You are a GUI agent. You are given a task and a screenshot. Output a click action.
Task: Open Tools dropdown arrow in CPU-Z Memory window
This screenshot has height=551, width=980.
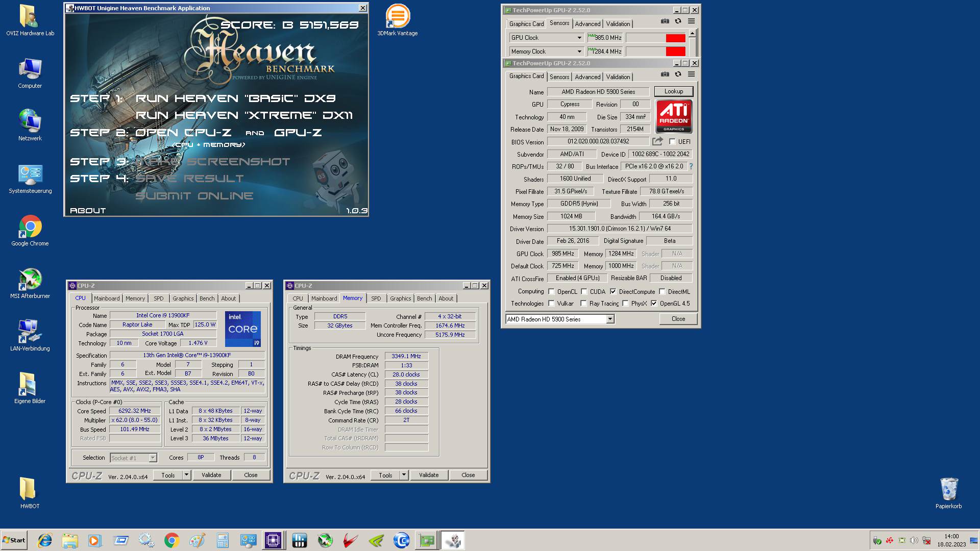click(404, 475)
